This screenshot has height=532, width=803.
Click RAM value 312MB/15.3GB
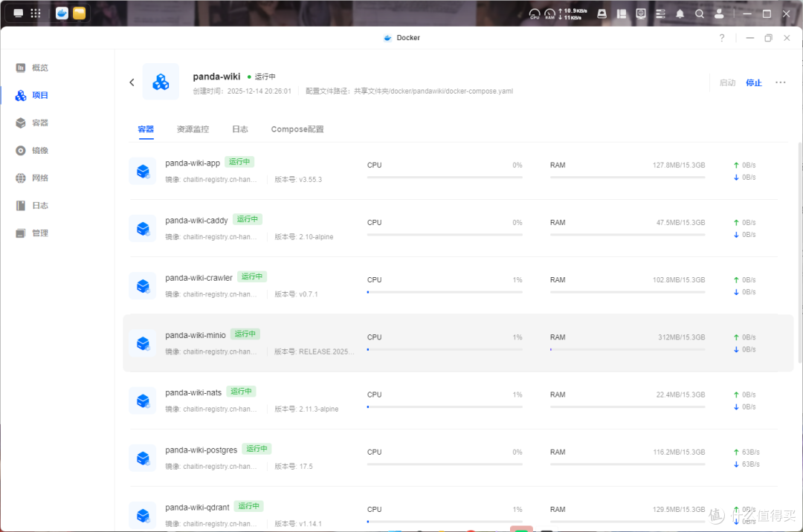pos(681,337)
